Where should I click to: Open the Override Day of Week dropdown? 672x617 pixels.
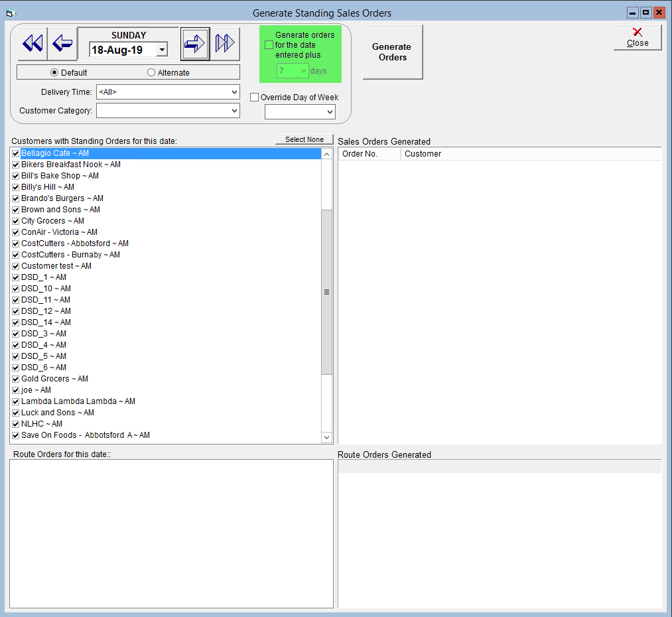(x=330, y=112)
